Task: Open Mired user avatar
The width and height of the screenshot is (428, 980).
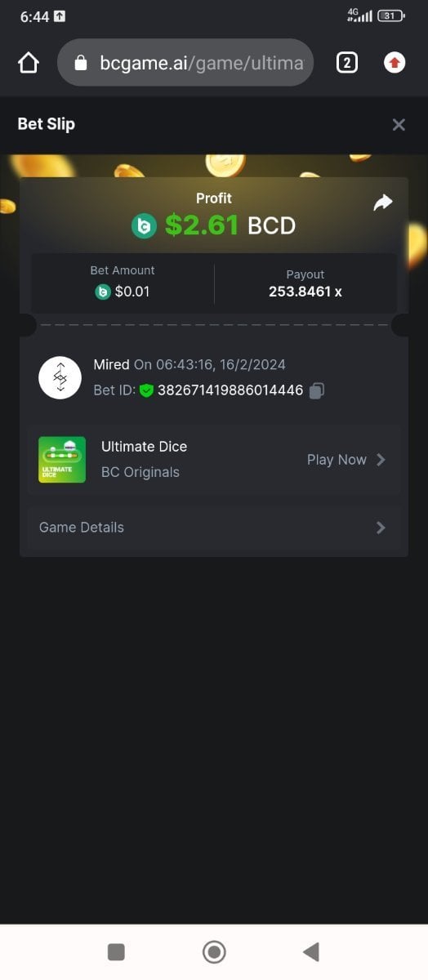Action: coord(60,377)
